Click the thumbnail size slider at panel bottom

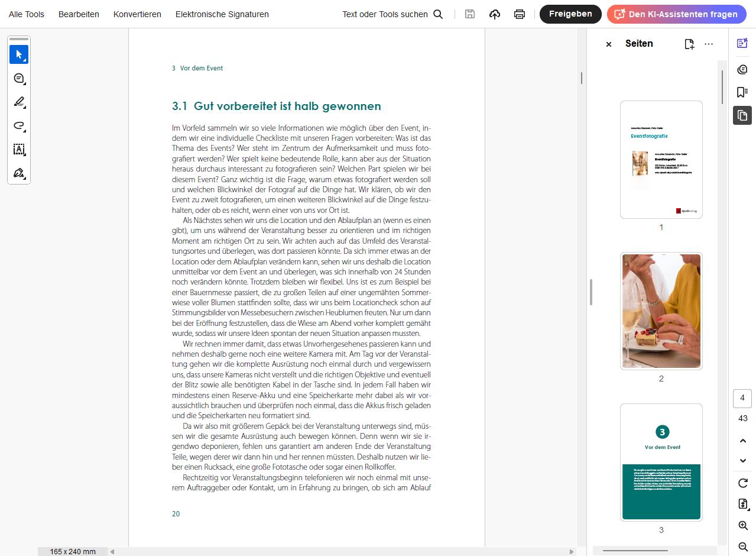pyautogui.click(x=635, y=551)
